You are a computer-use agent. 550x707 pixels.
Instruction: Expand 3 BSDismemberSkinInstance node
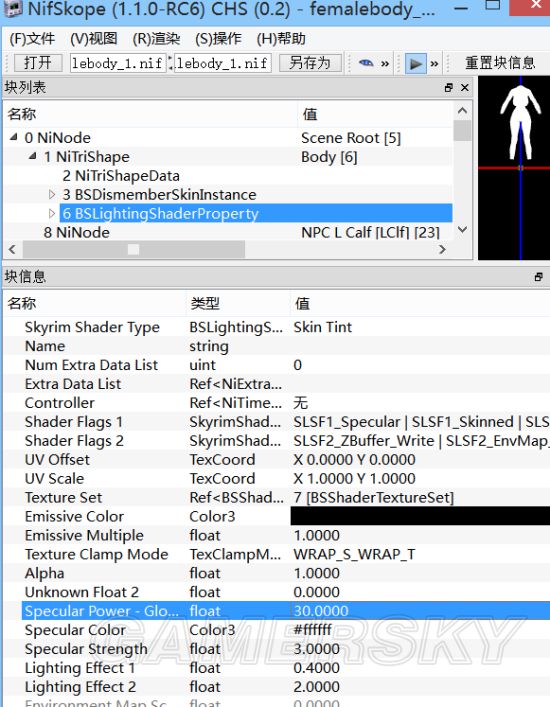[x=52, y=194]
